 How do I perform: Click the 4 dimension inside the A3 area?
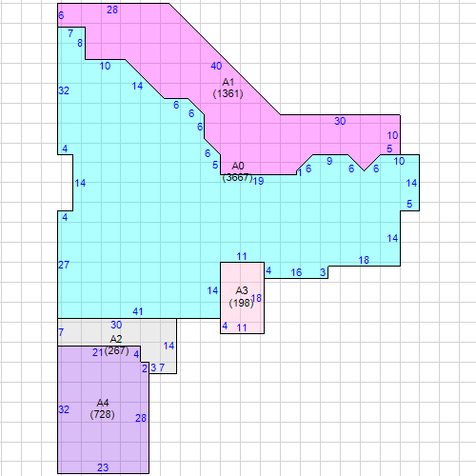pyautogui.click(x=225, y=326)
